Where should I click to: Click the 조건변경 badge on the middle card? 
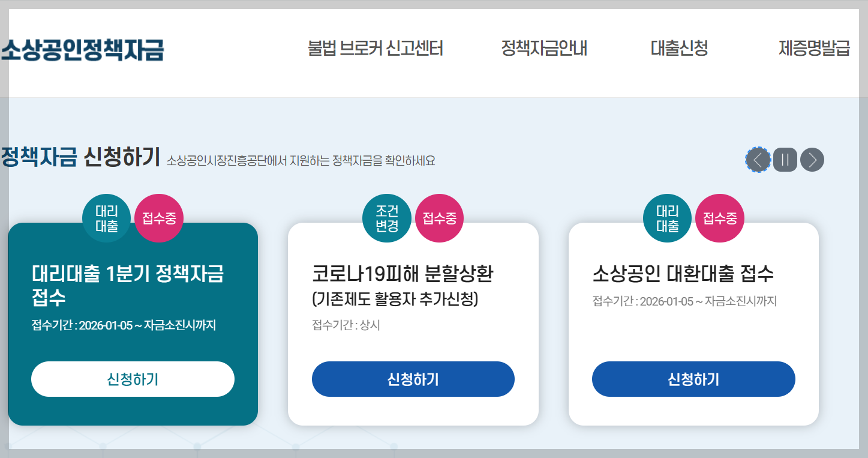tap(387, 217)
